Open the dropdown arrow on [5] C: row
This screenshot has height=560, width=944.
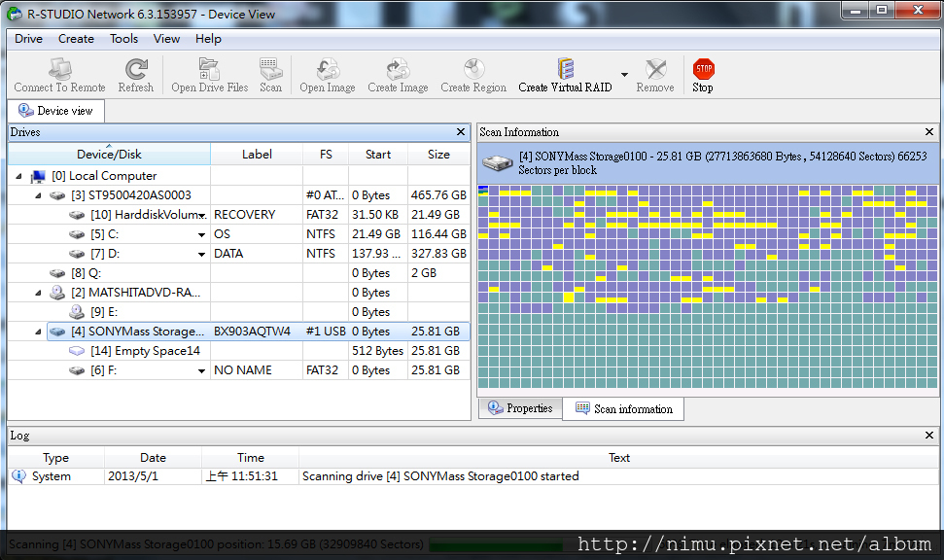[201, 235]
